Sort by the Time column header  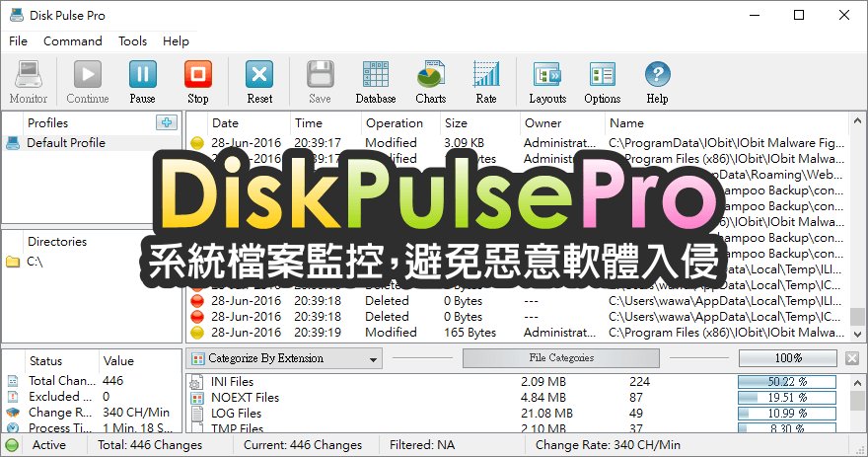(x=325, y=123)
